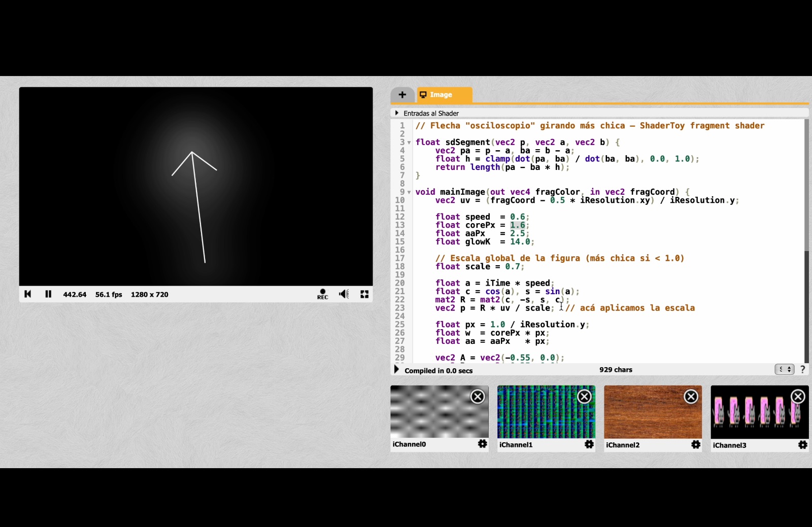Open iChannel3 sampler settings gear
The height and width of the screenshot is (527, 812).
[802, 445]
